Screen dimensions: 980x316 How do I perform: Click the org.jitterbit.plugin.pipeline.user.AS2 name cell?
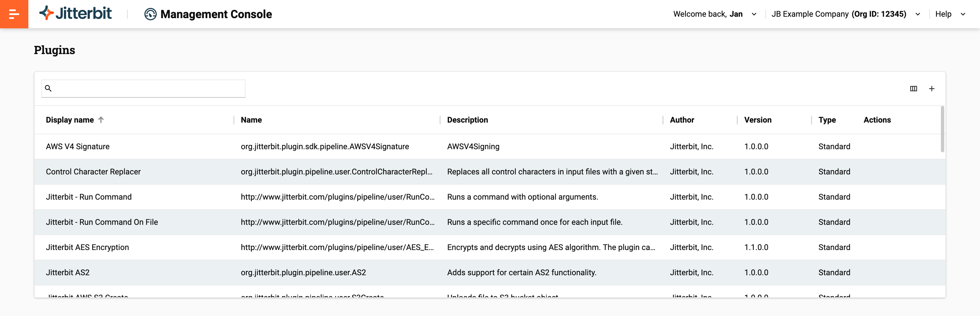point(303,272)
